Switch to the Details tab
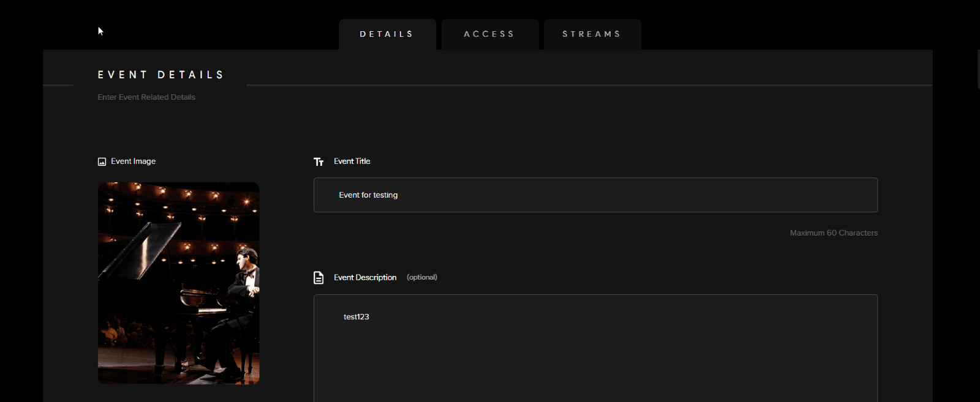 click(387, 34)
